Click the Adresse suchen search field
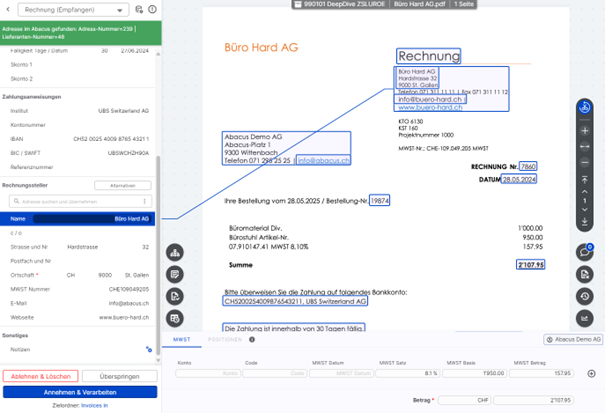The width and height of the screenshot is (605, 413). point(80,201)
